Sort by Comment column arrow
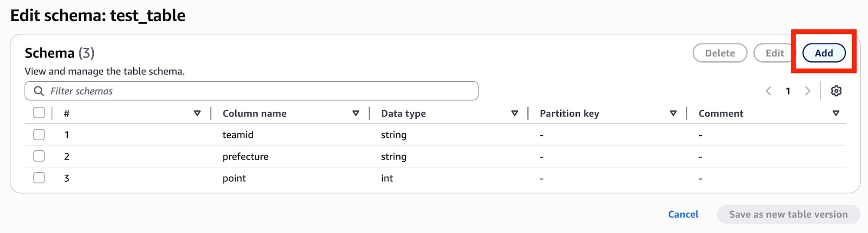Screen dimensions: 868x233 point(836,113)
